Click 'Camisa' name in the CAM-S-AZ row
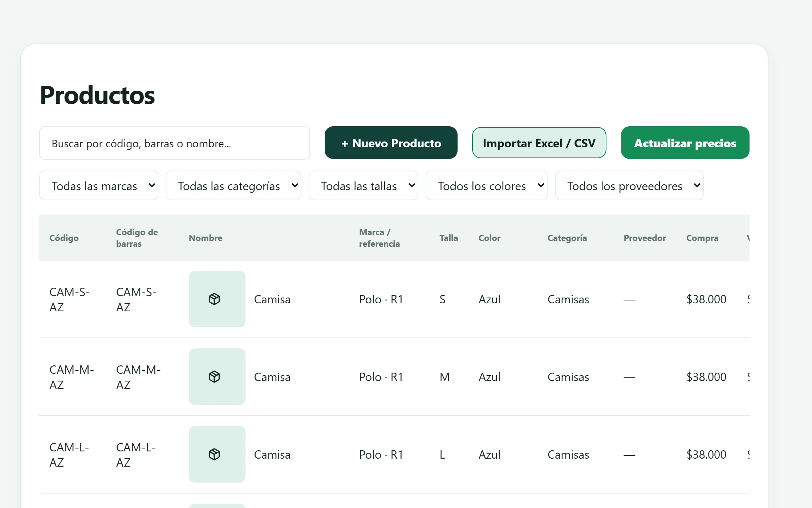Screen dimensions: 812x508 272,299
